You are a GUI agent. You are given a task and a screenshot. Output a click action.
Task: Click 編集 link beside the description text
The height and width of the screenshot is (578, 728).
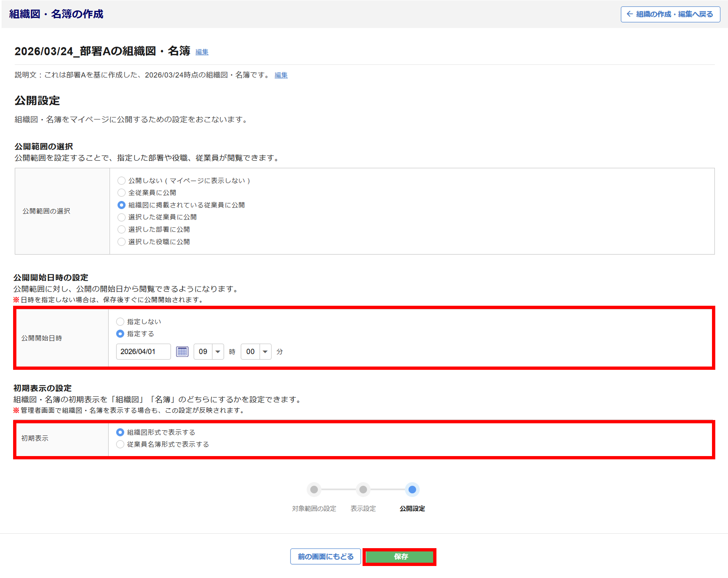coord(281,75)
